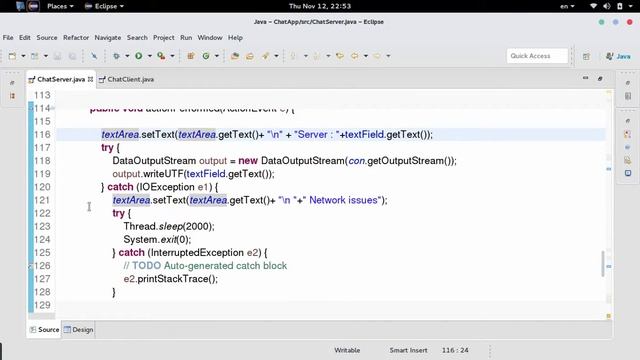Click the Open Type icon

(235, 56)
